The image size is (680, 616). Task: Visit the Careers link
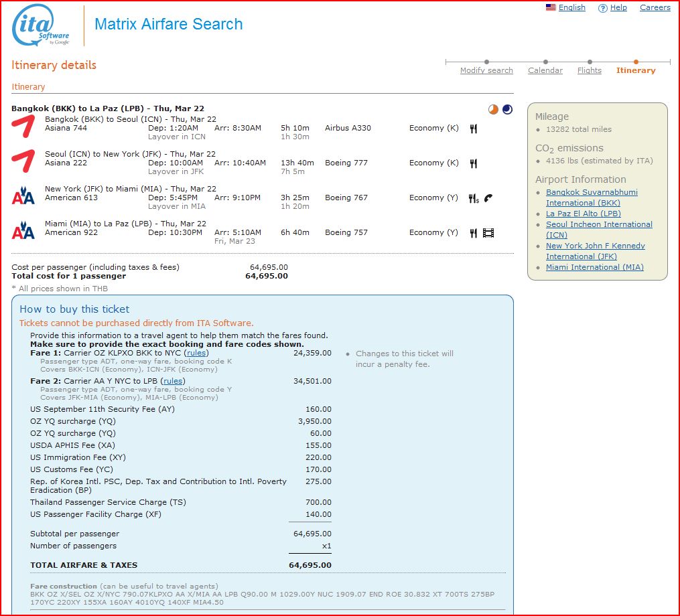(x=655, y=7)
